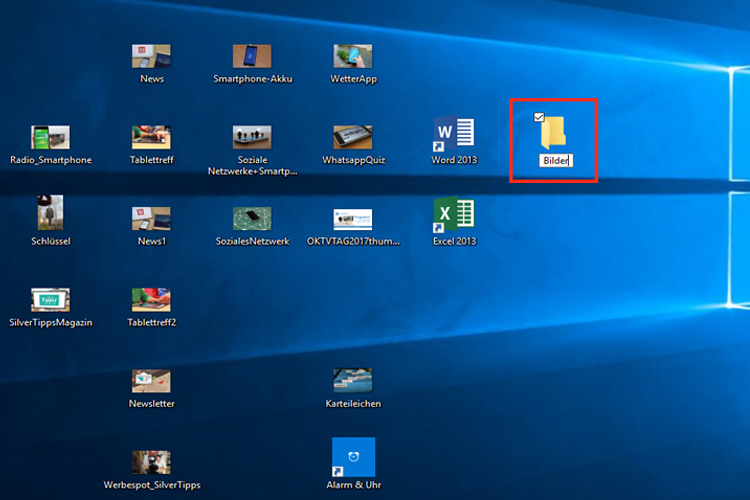Click the News1 label text
This screenshot has width=750, height=500.
[x=152, y=241]
